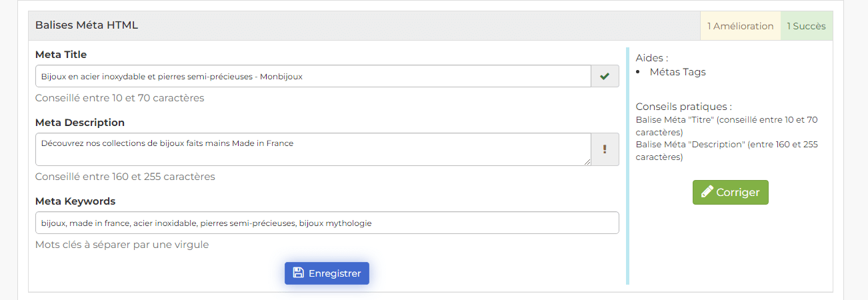Click the green checkmark next to Meta Title

(605, 77)
